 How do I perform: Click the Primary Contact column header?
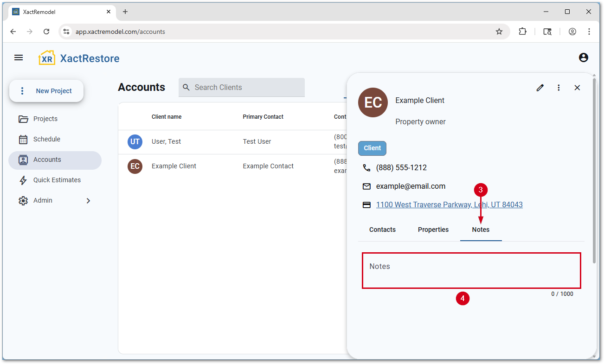tap(263, 117)
